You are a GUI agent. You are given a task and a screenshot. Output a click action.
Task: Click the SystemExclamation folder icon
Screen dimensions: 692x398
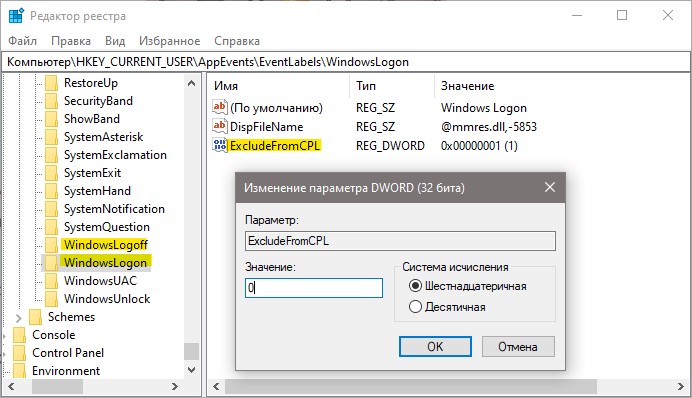(x=51, y=155)
